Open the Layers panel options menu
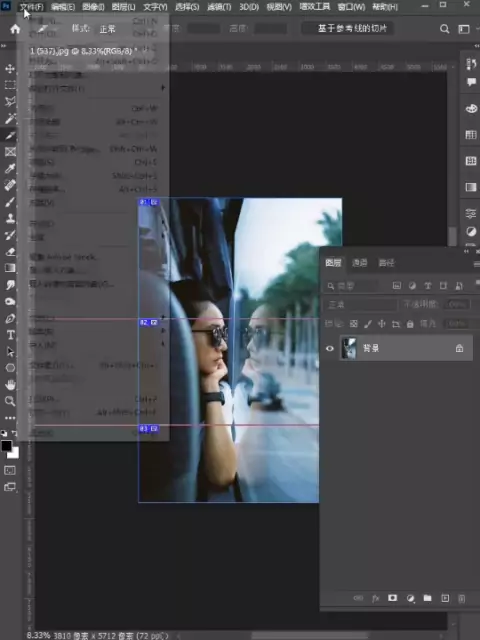The height and width of the screenshot is (640, 480). [477, 264]
